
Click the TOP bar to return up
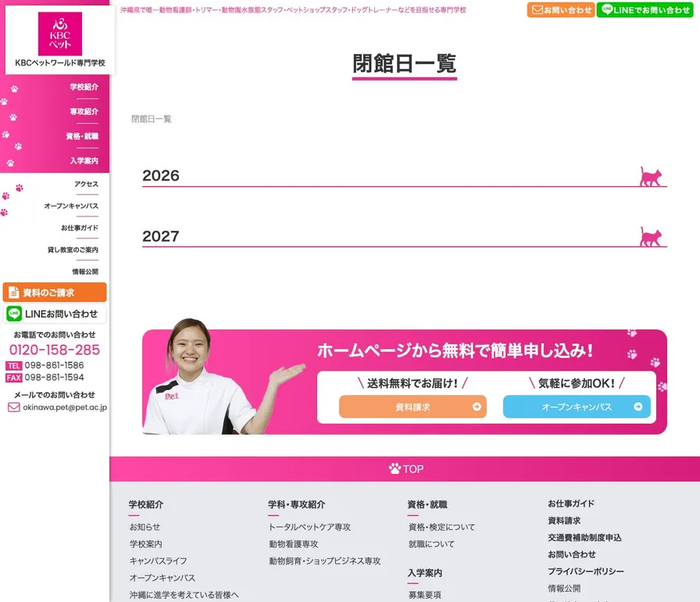click(405, 469)
